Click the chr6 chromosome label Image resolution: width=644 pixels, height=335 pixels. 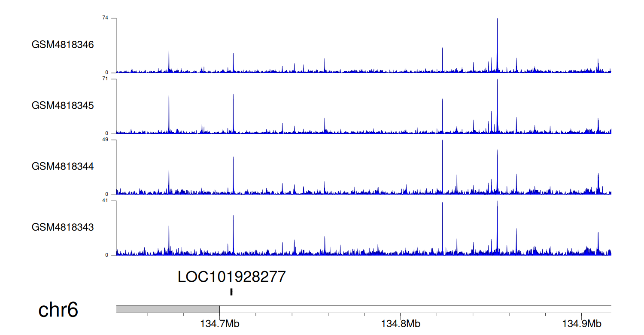tap(58, 310)
